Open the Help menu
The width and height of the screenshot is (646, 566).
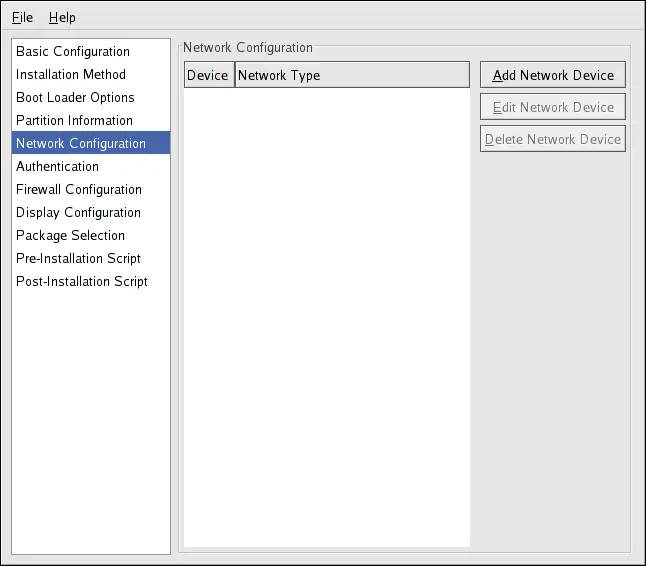tap(62, 17)
